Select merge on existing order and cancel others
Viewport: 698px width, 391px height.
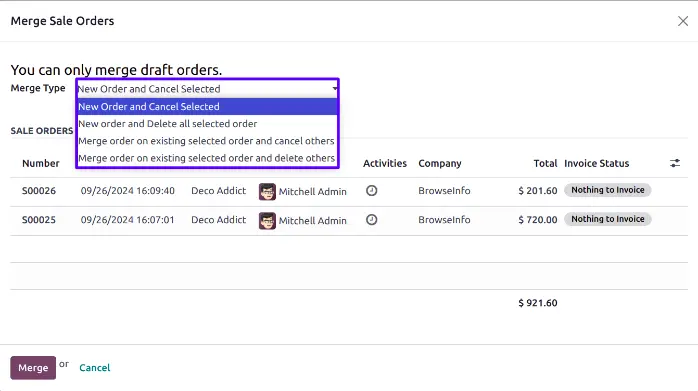click(207, 141)
